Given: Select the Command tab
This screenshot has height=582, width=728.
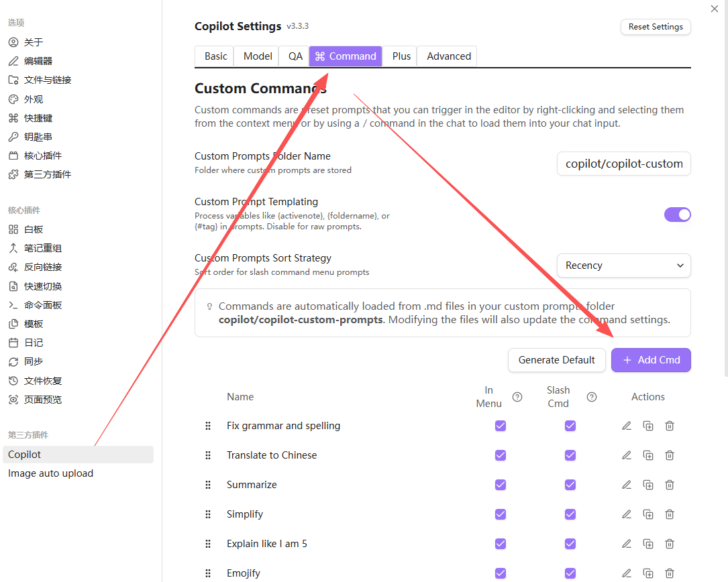Looking at the screenshot, I should [x=346, y=56].
